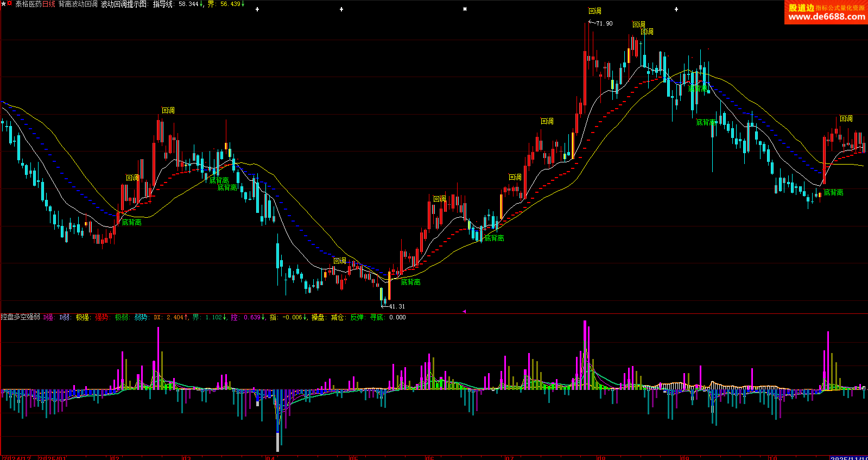Click the red gear icon at top-left
Viewport: 868px width, 460px height.
pyautogui.click(x=10, y=4)
